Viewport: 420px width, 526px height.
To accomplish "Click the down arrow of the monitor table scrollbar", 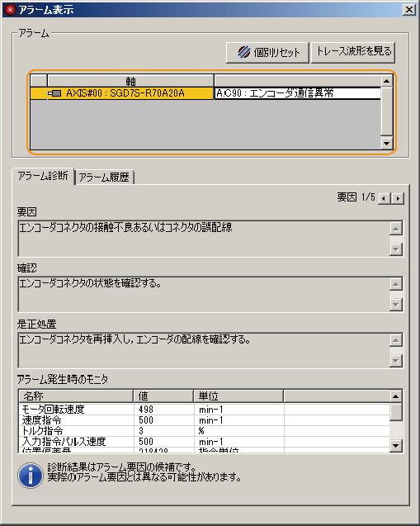I will point(396,446).
